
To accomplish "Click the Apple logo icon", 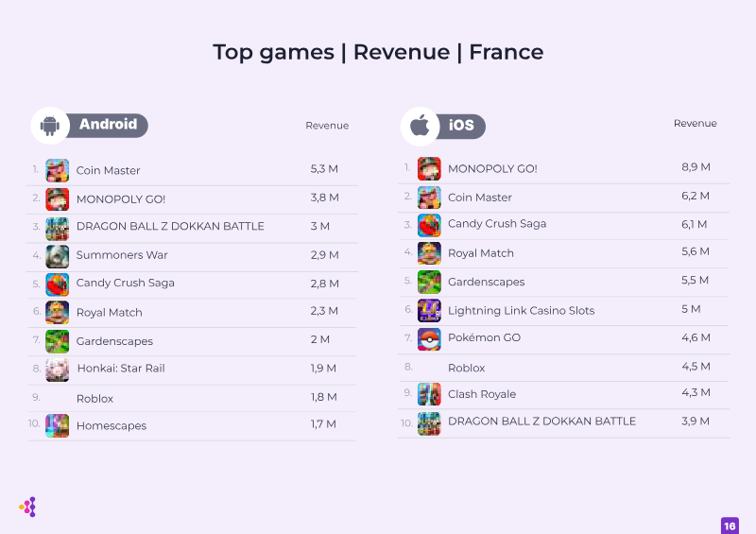I will (420, 126).
